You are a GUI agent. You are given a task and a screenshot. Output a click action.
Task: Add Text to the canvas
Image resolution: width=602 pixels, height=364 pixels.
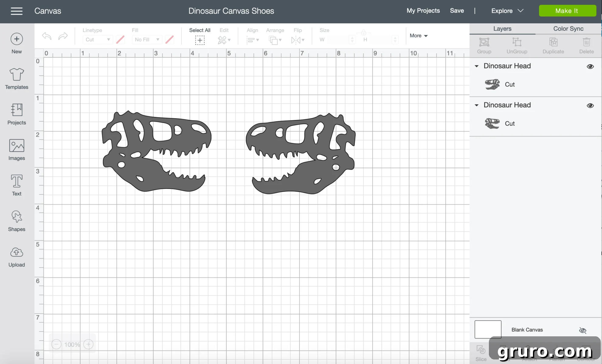point(17,185)
